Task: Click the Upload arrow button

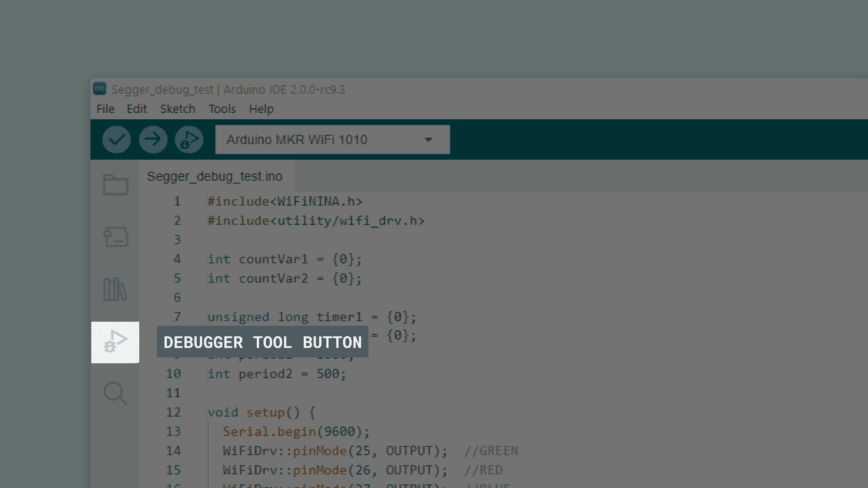Action: coord(153,140)
